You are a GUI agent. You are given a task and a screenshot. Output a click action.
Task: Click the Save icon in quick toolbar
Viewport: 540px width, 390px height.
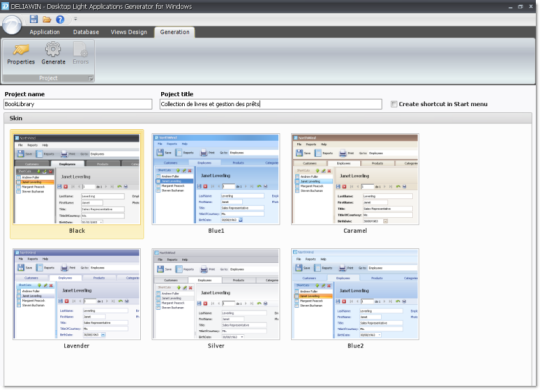pyautogui.click(x=33, y=19)
